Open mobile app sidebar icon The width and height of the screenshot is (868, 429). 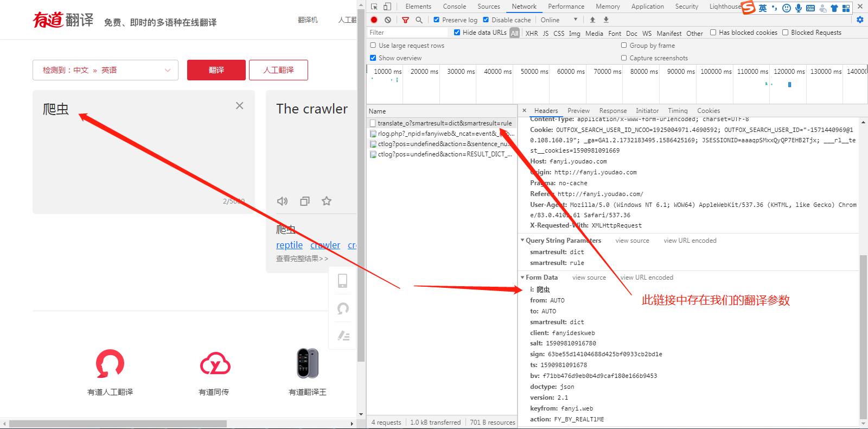342,281
